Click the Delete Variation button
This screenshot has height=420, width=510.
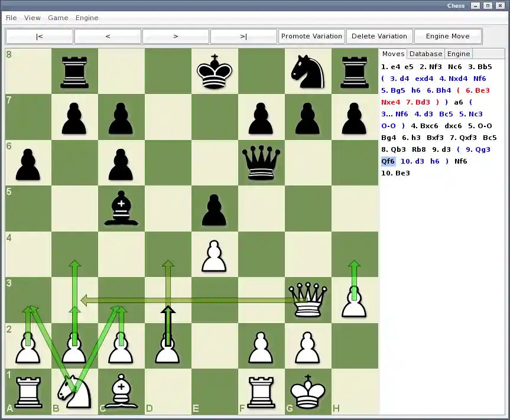379,36
